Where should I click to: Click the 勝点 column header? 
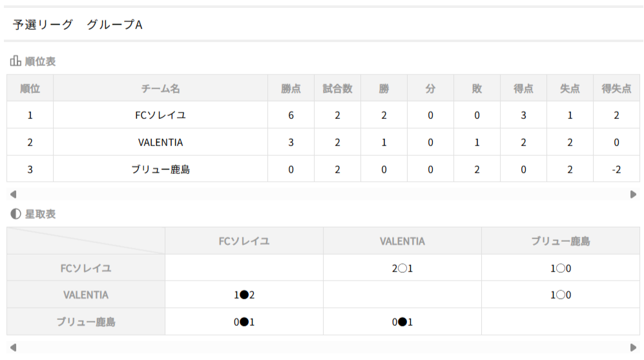[x=291, y=89]
